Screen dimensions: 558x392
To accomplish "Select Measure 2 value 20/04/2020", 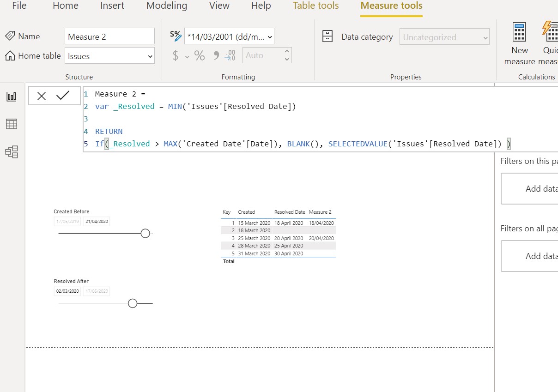I will click(321, 238).
